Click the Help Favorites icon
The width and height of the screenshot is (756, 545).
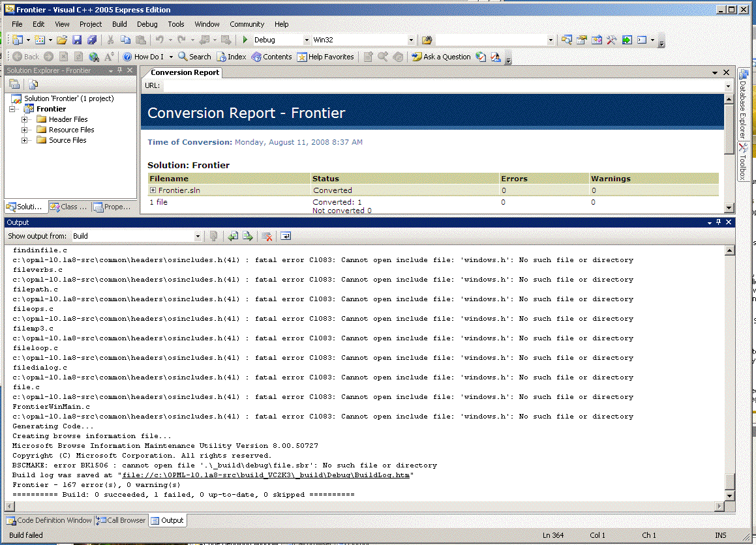coord(325,57)
